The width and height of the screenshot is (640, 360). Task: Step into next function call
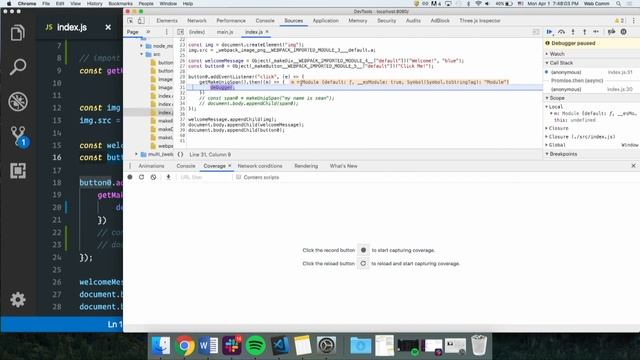tap(573, 32)
